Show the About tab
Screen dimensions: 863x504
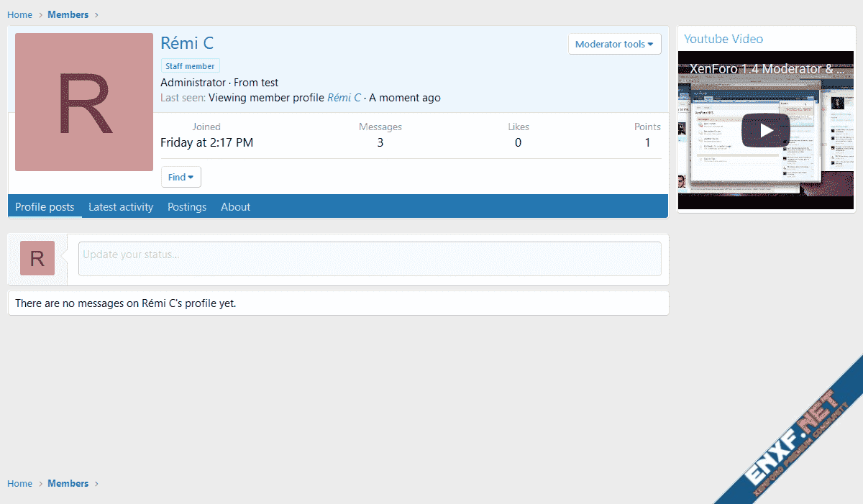pos(235,207)
